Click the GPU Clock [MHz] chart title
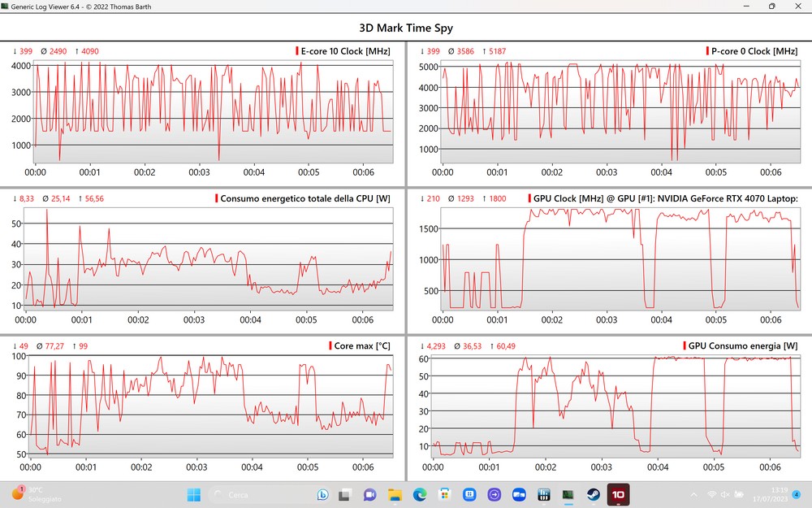 (666, 198)
